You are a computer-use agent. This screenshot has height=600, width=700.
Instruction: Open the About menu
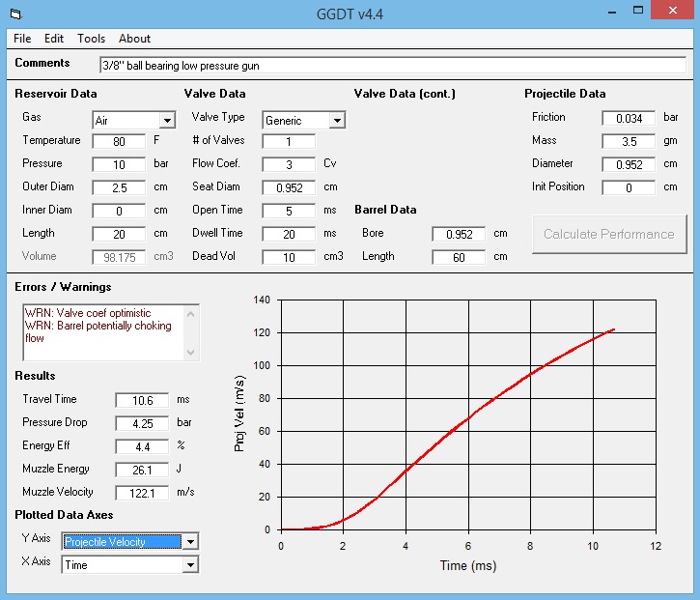(134, 39)
